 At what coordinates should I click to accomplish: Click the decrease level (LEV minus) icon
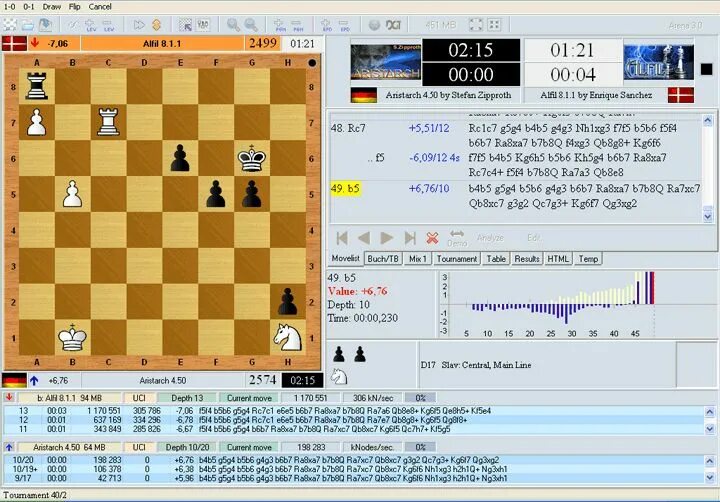[x=108, y=25]
